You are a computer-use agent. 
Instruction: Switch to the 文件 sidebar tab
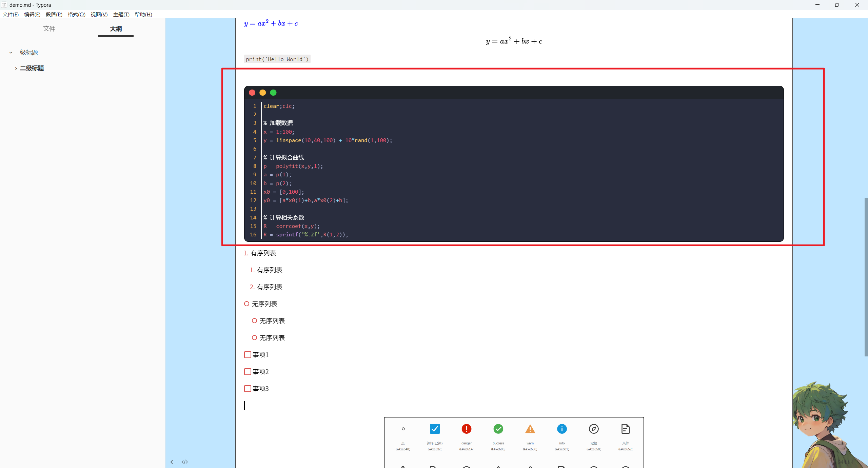(49, 29)
